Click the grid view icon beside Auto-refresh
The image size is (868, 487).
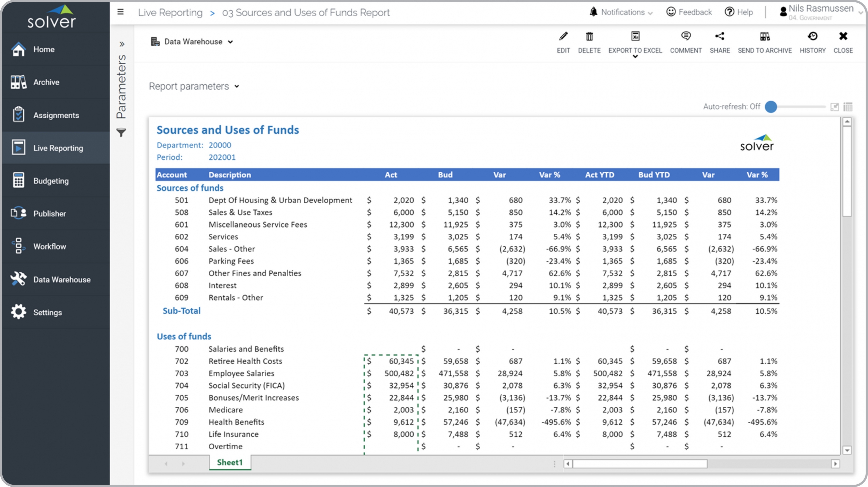(848, 107)
